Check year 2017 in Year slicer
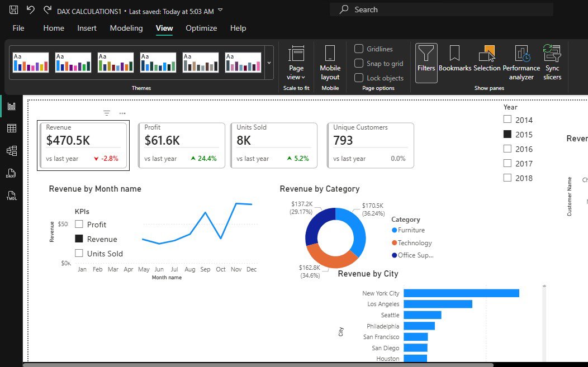 coord(508,163)
